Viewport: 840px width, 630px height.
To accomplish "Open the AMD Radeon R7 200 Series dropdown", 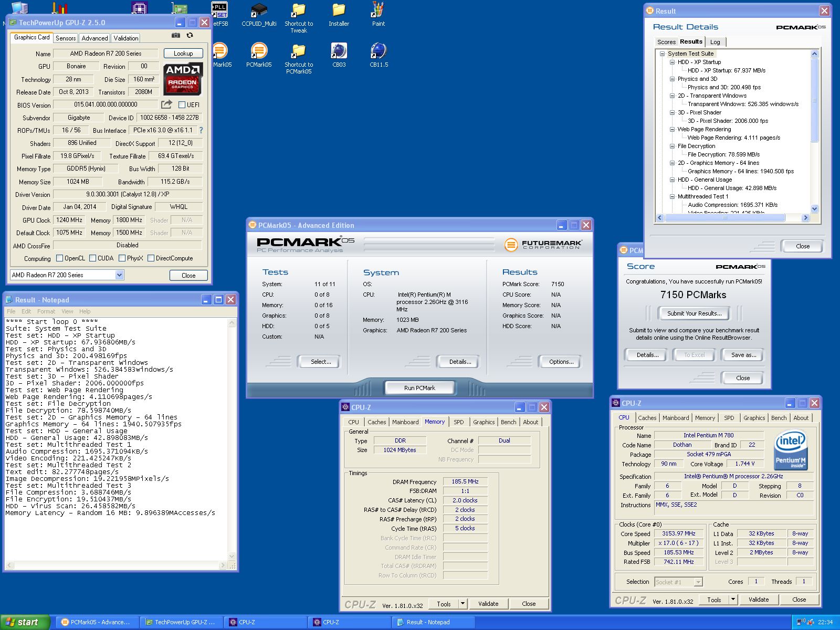I will click(x=119, y=275).
